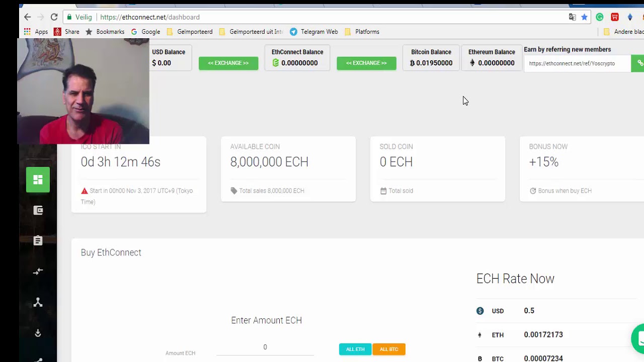The height and width of the screenshot is (362, 644).
Task: Click the browser address bar URL
Action: (150, 17)
